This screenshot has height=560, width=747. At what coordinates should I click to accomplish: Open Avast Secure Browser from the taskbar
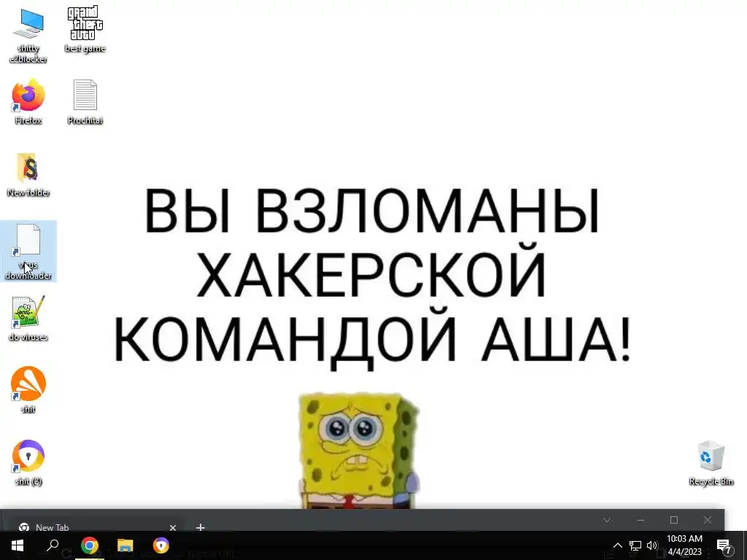click(161, 545)
